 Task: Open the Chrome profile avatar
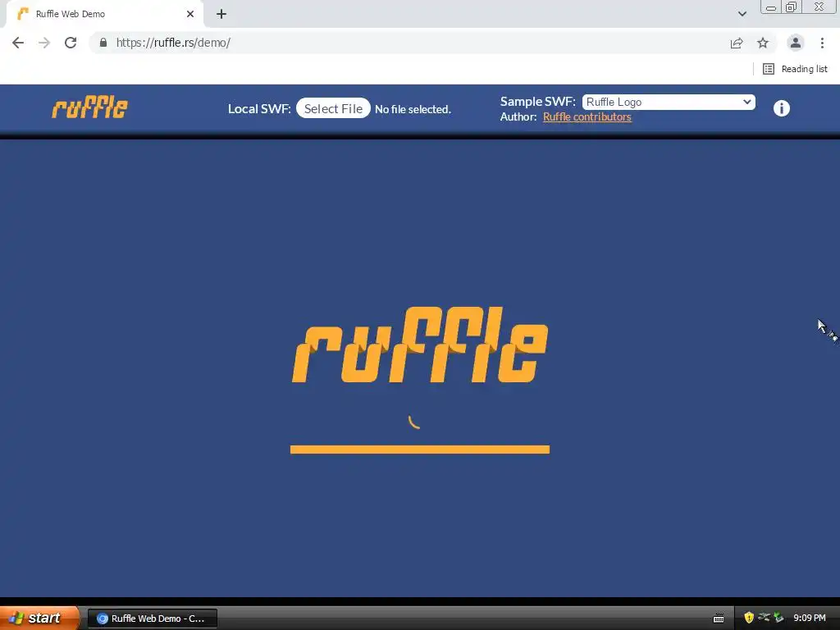(796, 43)
